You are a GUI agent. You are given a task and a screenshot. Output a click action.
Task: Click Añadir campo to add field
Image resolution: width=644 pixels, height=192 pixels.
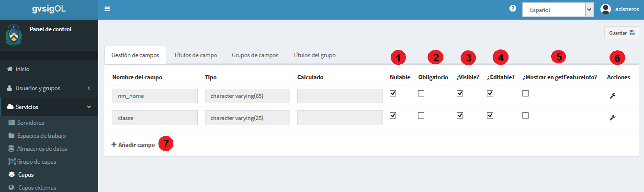(x=133, y=144)
